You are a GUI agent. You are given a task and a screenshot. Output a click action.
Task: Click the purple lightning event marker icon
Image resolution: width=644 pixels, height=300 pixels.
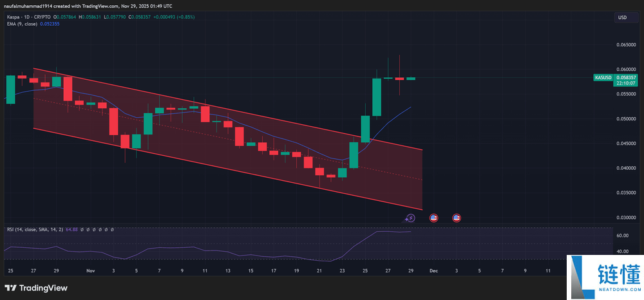click(x=411, y=218)
